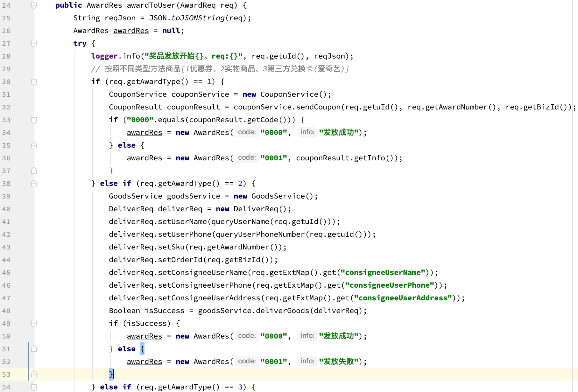Click the code: parameter hint on line 52
The width and height of the screenshot is (578, 392).
(x=247, y=361)
